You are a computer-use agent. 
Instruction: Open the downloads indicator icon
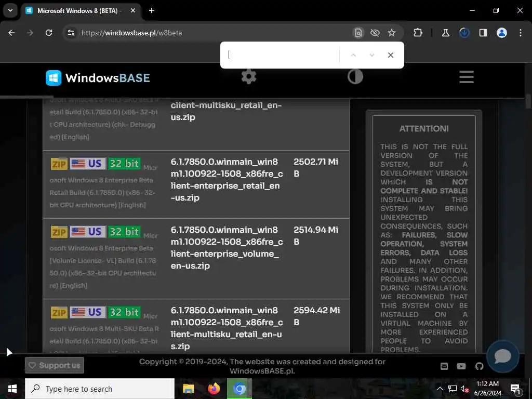point(464,33)
